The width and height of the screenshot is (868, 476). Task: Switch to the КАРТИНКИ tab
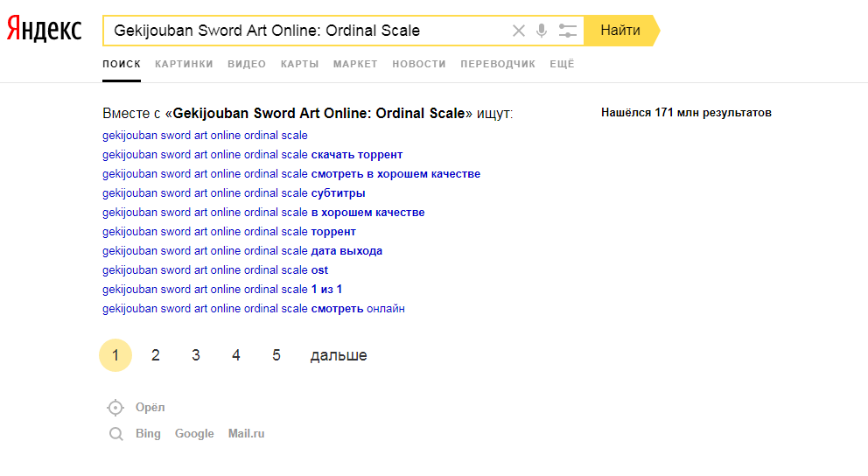pyautogui.click(x=184, y=64)
